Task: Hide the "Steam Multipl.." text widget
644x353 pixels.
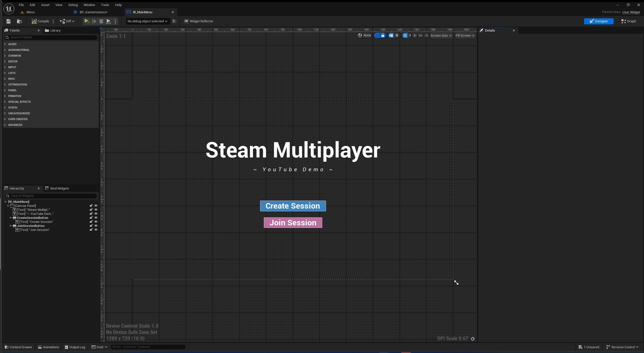Action: click(96, 210)
